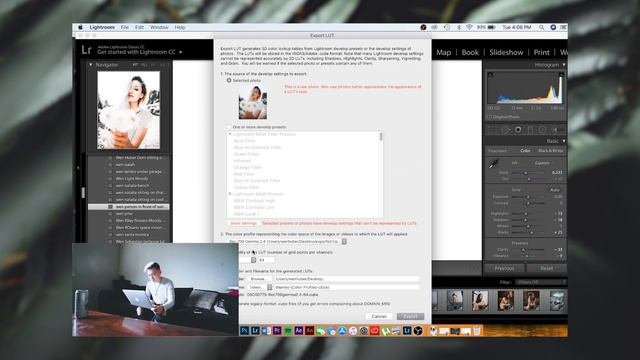
Task: Open the OBS icon in the Dock
Action: tap(418, 331)
